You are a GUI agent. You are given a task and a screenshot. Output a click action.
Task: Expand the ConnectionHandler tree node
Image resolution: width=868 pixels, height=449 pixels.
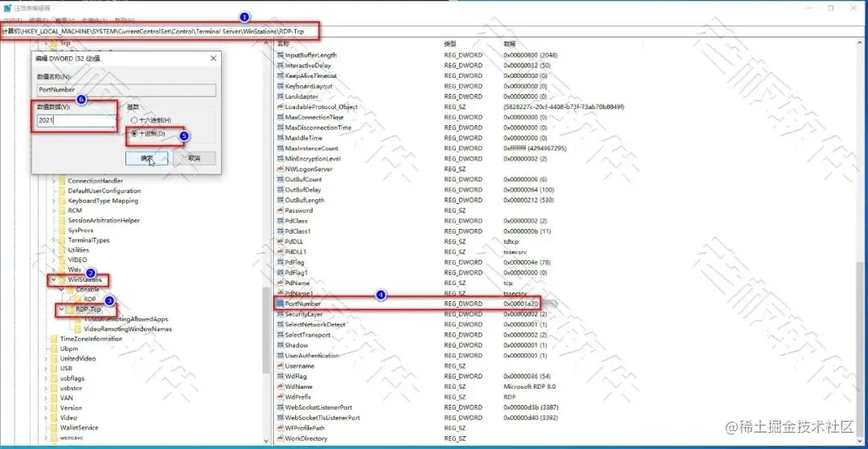54,181
